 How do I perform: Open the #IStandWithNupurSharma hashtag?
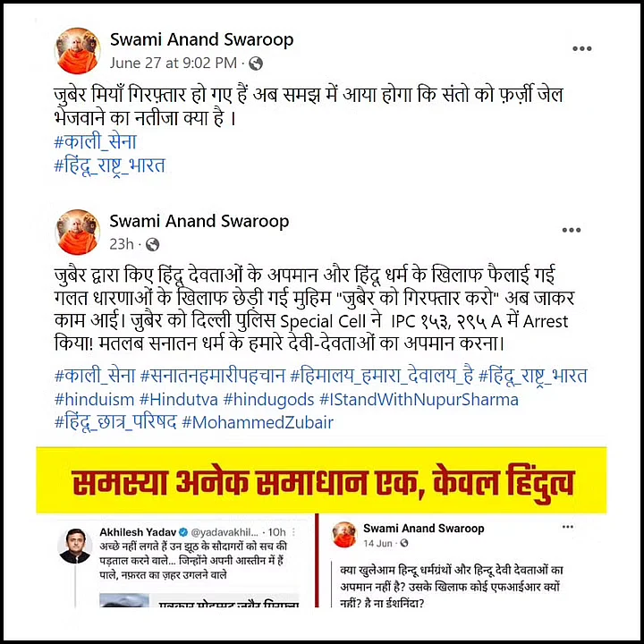tap(419, 400)
